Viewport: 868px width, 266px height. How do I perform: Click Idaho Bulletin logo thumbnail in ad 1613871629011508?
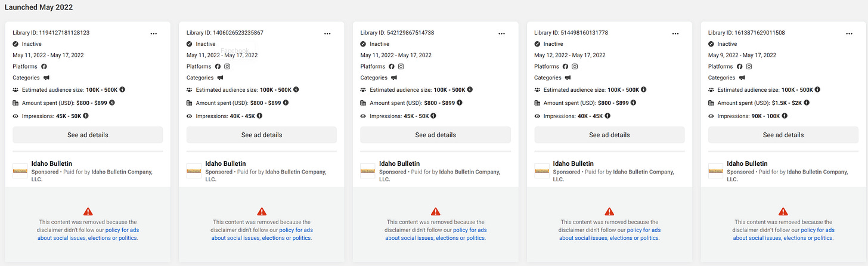pyautogui.click(x=716, y=171)
